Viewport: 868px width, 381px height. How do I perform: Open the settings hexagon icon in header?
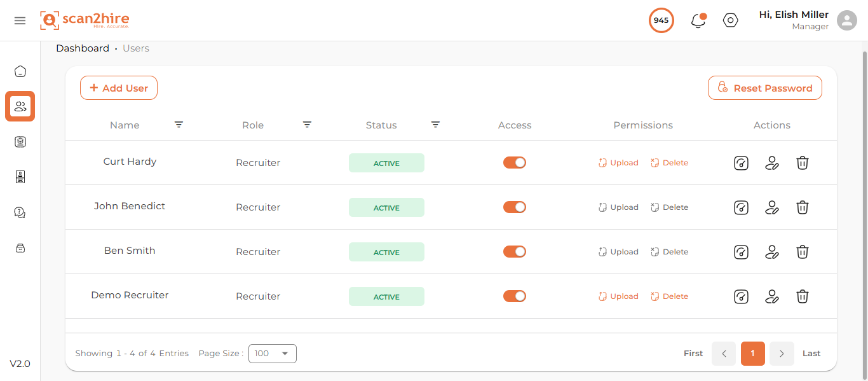731,20
